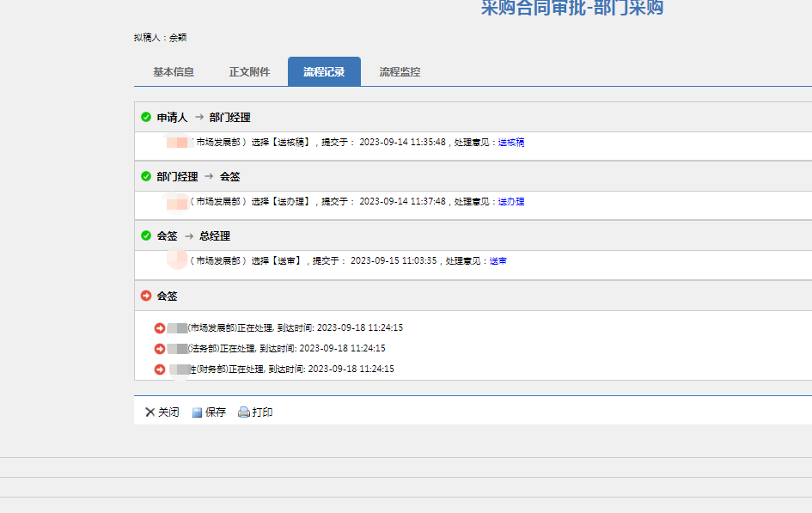The height and width of the screenshot is (513, 812).
Task: Click the 申请人 → 部门经理 step header
Action: tap(204, 118)
